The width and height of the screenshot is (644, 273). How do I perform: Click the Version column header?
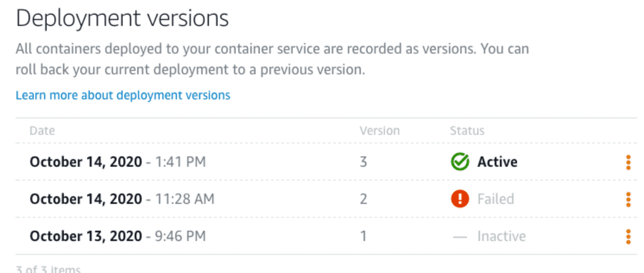pyautogui.click(x=379, y=131)
